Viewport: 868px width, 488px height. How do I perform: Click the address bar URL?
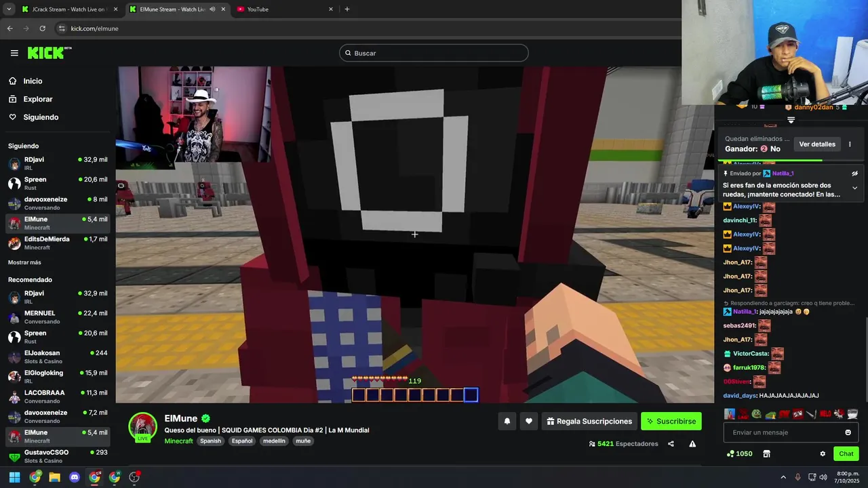pyautogui.click(x=95, y=28)
